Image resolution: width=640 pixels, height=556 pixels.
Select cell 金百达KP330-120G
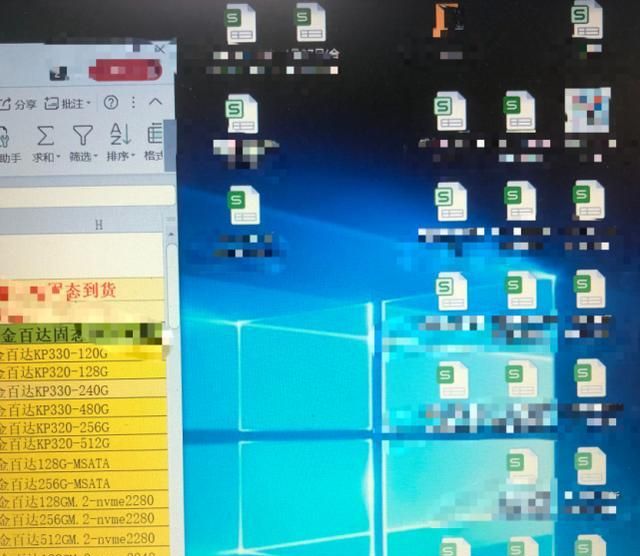(x=82, y=354)
